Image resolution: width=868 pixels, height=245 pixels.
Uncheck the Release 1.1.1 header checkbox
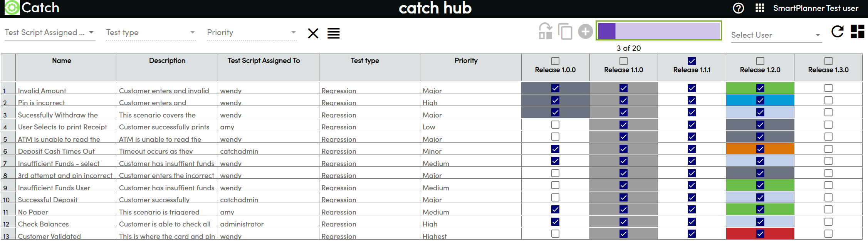coord(692,61)
